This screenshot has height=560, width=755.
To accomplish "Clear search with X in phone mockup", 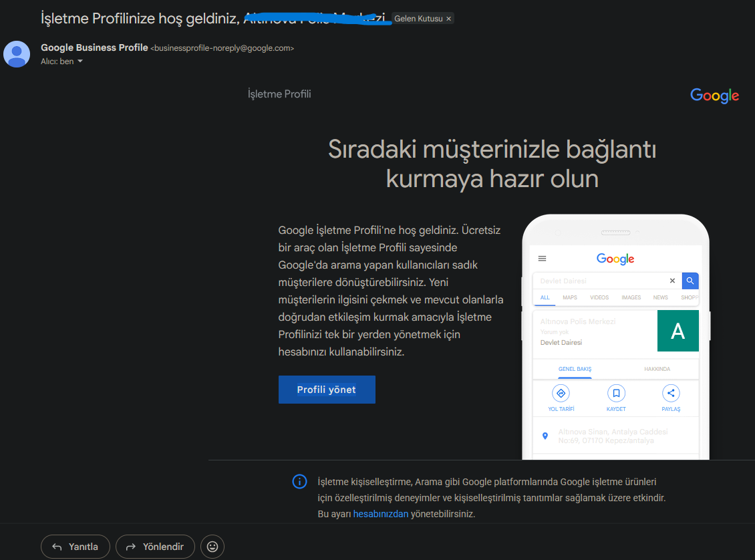I will click(x=672, y=281).
